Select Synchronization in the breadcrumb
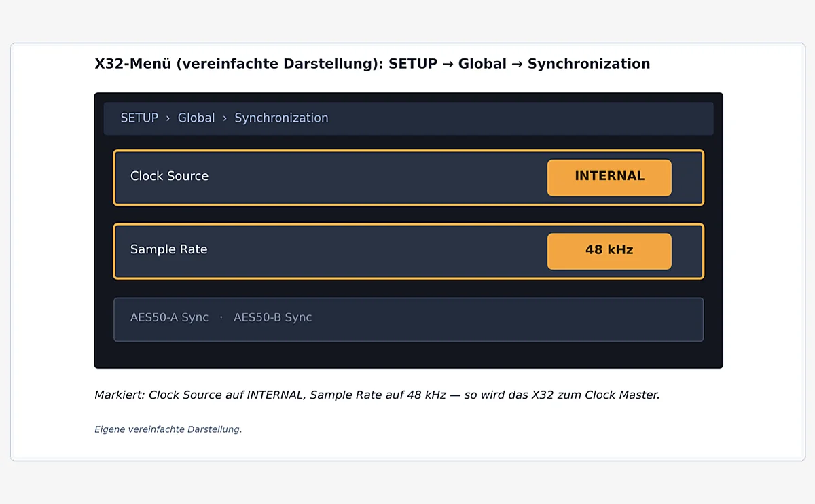 (281, 118)
